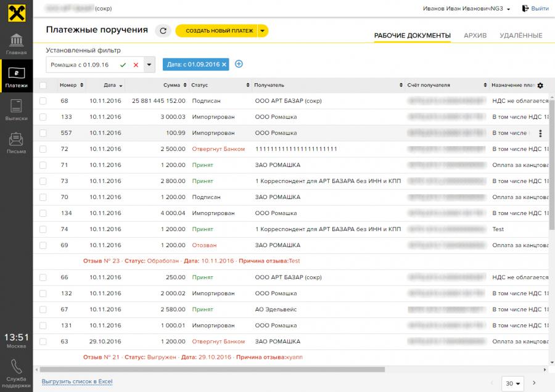Open the three-dot menu for payment 557
The image size is (555, 392).
[x=540, y=133]
